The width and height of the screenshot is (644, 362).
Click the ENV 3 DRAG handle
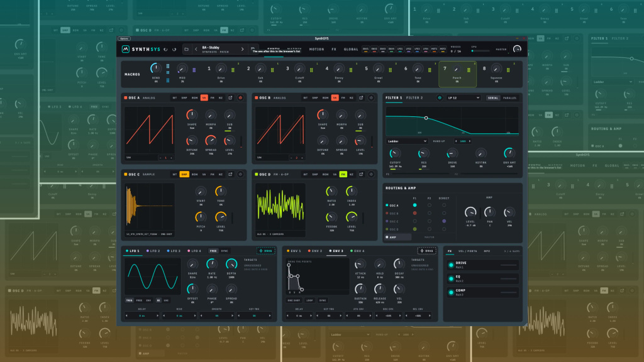point(427,251)
